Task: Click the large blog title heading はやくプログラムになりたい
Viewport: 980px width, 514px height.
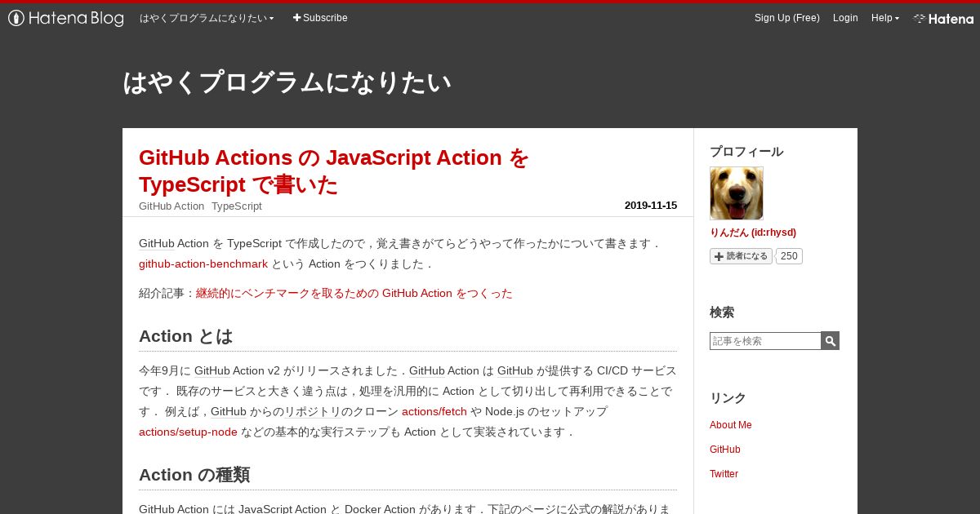Action: point(287,82)
